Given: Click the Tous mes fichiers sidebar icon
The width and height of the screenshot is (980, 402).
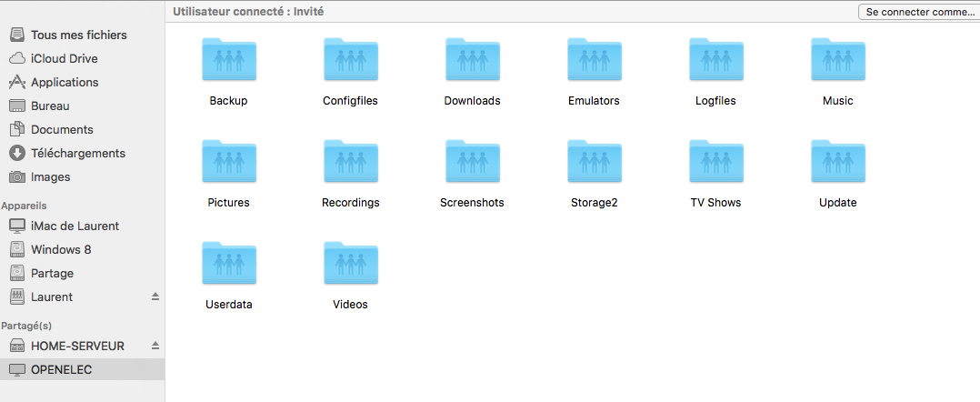Looking at the screenshot, I should [17, 35].
